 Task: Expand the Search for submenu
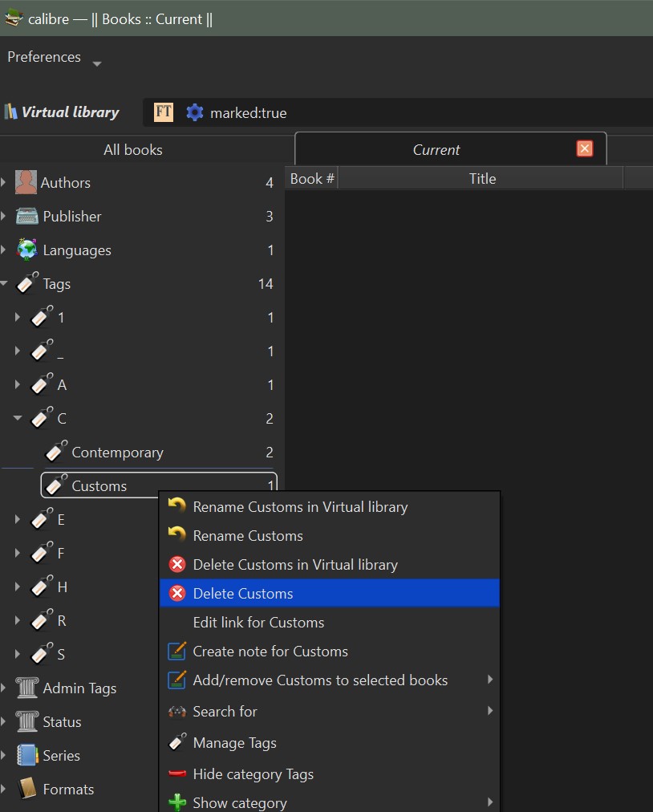pos(489,711)
